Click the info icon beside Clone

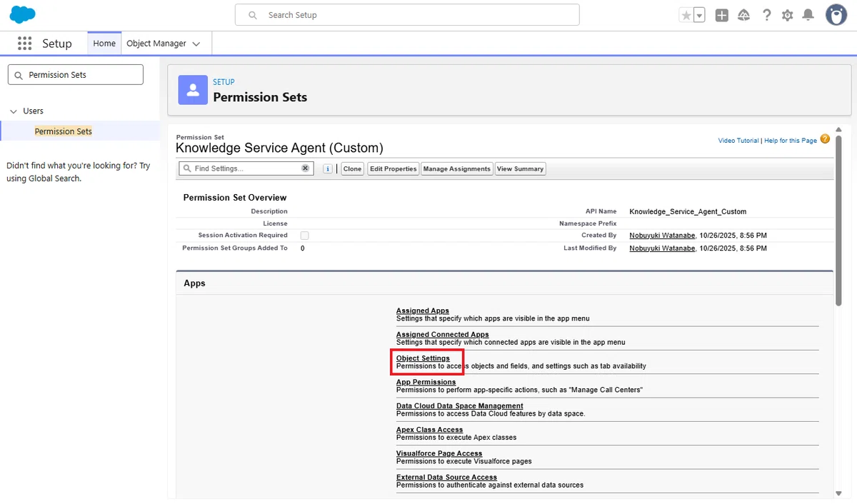click(328, 168)
